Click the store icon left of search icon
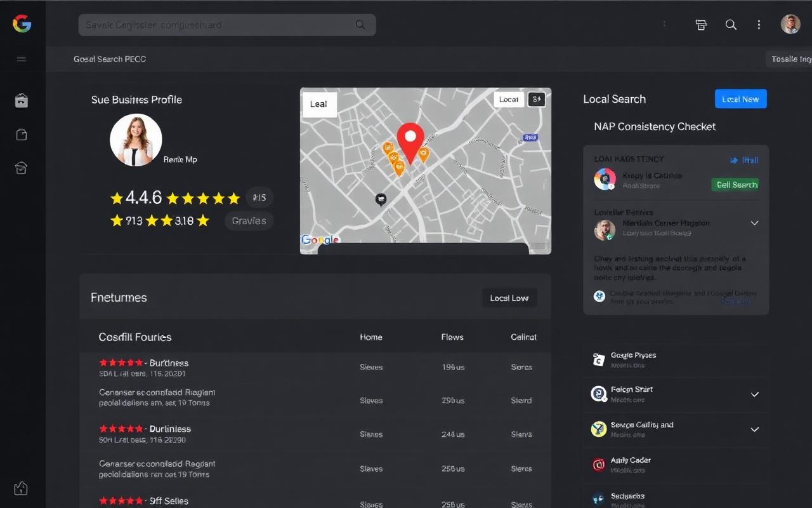Screen dimensions: 812x508 point(701,25)
